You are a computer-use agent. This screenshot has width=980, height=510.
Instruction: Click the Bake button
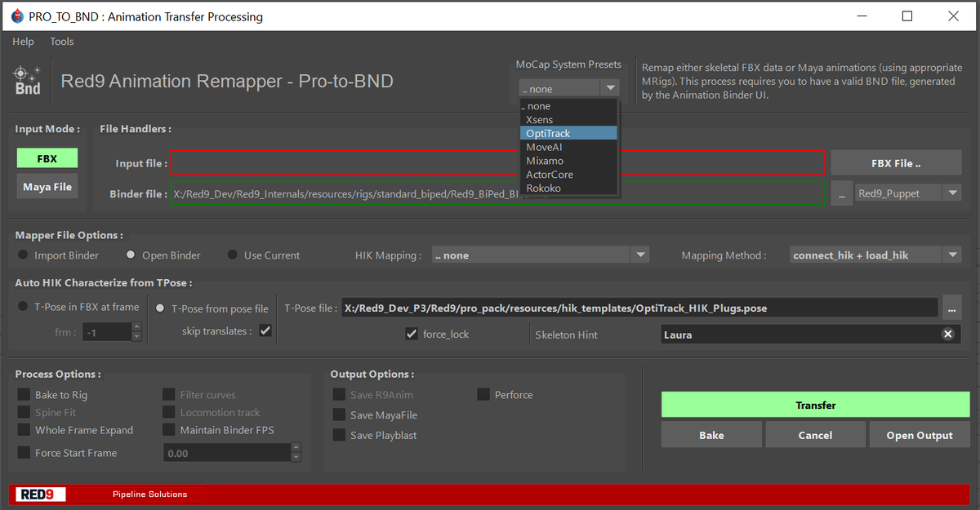(711, 435)
